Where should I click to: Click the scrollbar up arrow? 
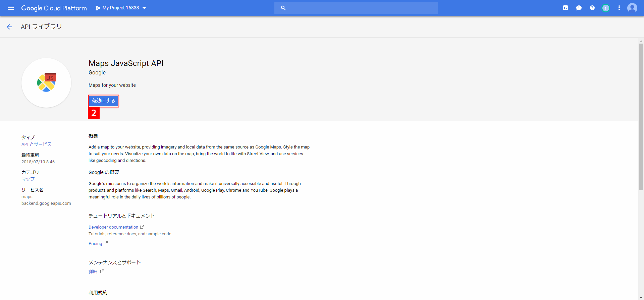[x=641, y=41]
